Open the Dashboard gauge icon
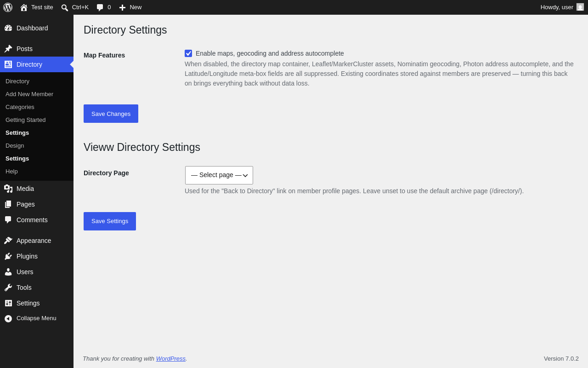This screenshot has height=368, width=588. (8, 28)
